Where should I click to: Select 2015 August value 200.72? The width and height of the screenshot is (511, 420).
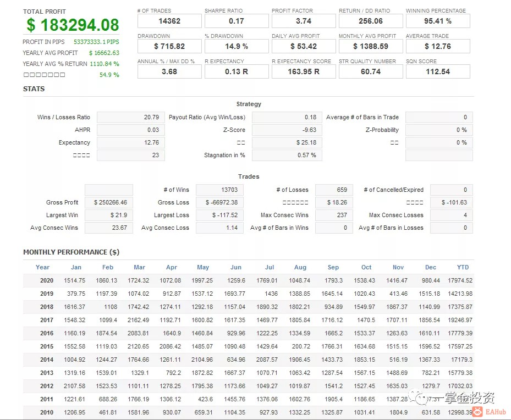click(301, 346)
